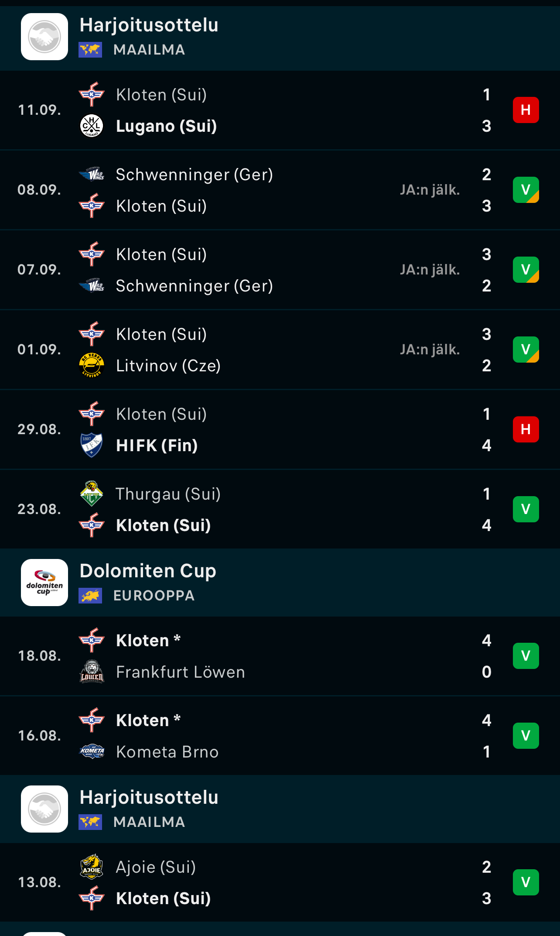Open the 07.09. Kloten vs Schwenninger match
This screenshot has width=560, height=936.
[x=280, y=270]
